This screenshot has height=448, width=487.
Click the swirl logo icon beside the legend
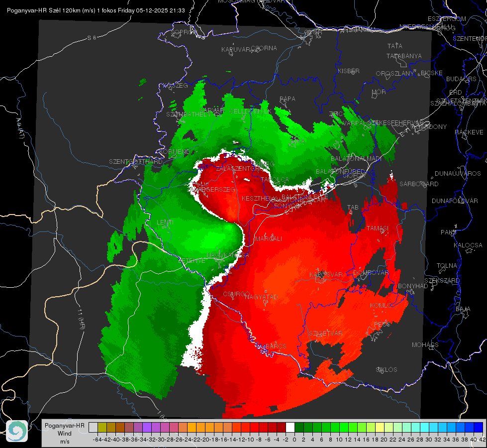pos(17,431)
